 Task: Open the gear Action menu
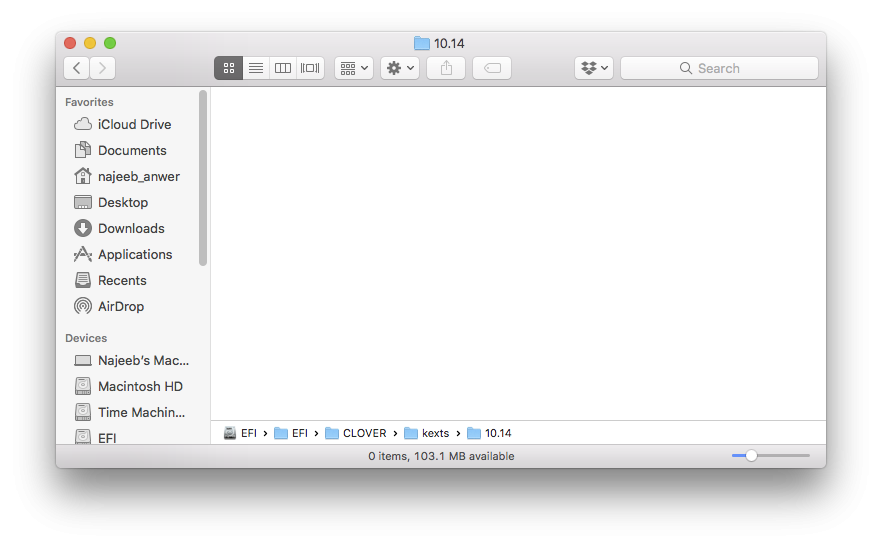click(x=400, y=68)
